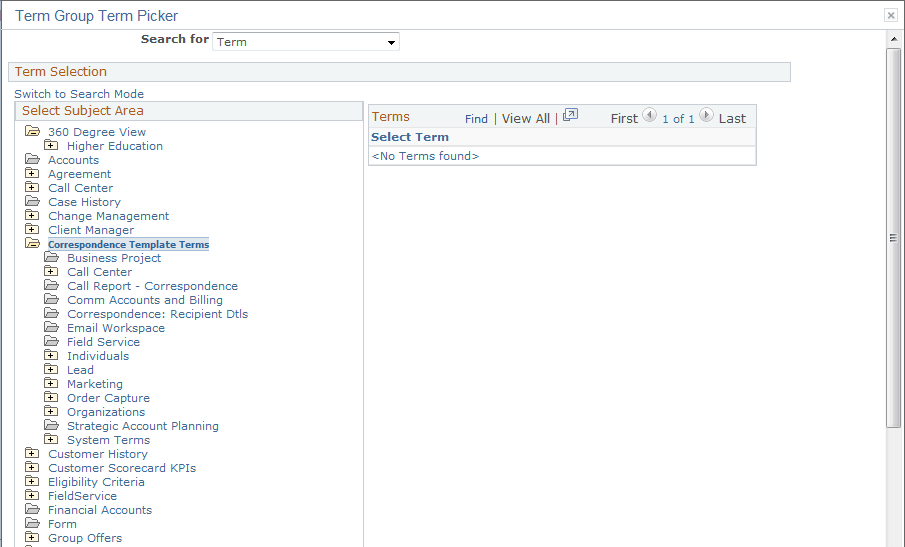905x547 pixels.
Task: Select Email Workspace tree item
Action: pos(116,328)
